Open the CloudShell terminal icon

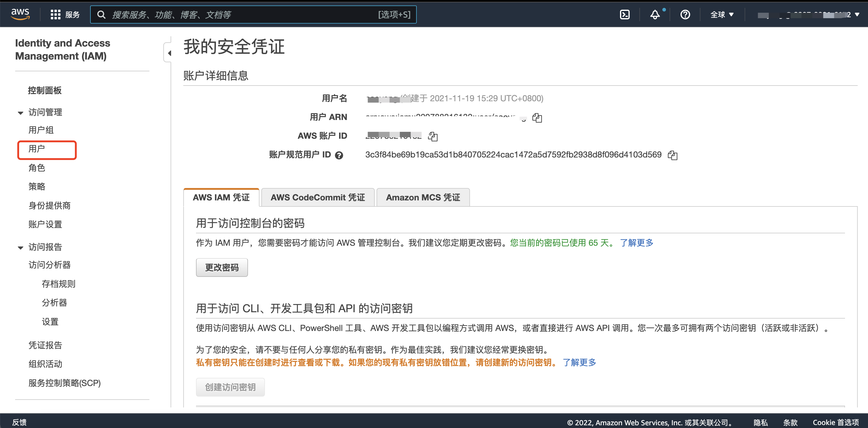coord(624,15)
